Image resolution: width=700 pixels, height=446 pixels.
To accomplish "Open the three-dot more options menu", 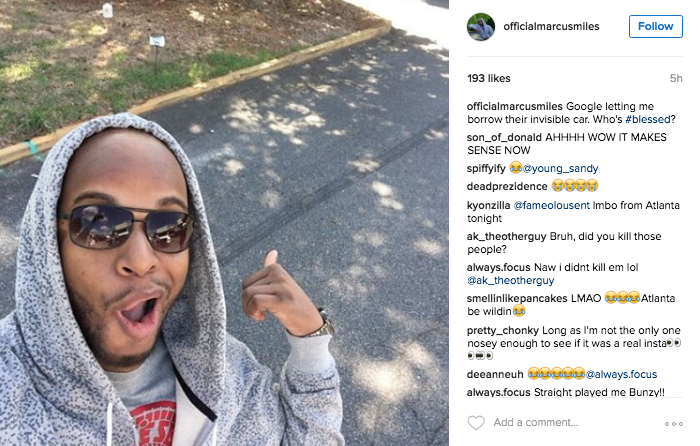I will click(674, 424).
